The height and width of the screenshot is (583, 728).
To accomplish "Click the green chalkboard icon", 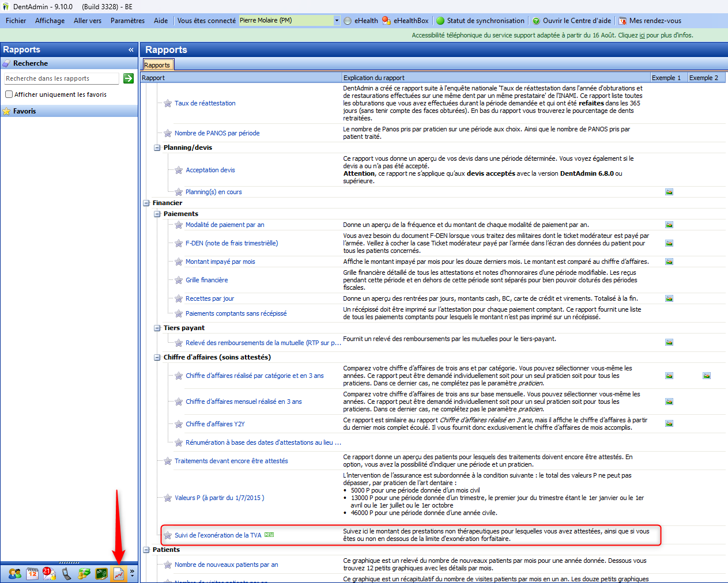I will [x=101, y=574].
